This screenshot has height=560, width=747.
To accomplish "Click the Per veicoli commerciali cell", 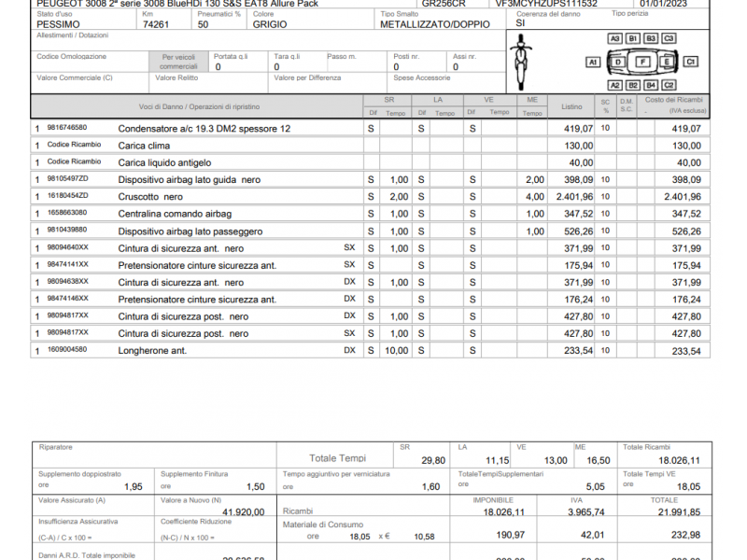I will point(178,62).
